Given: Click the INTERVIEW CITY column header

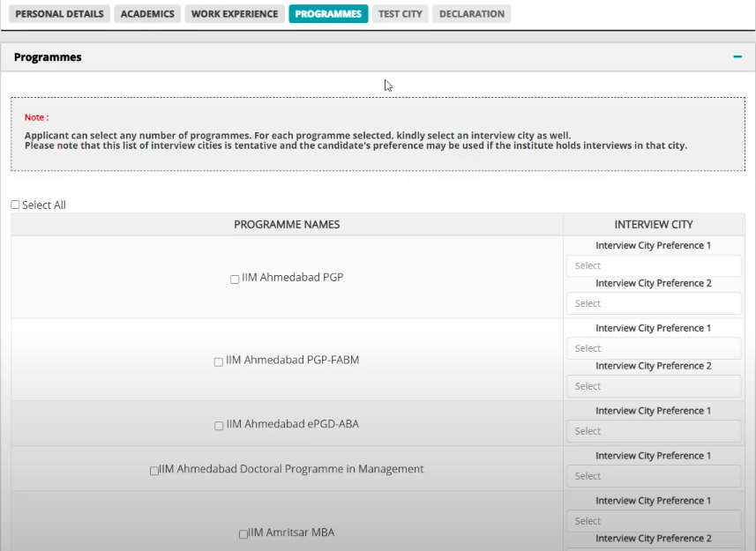Looking at the screenshot, I should click(654, 225).
